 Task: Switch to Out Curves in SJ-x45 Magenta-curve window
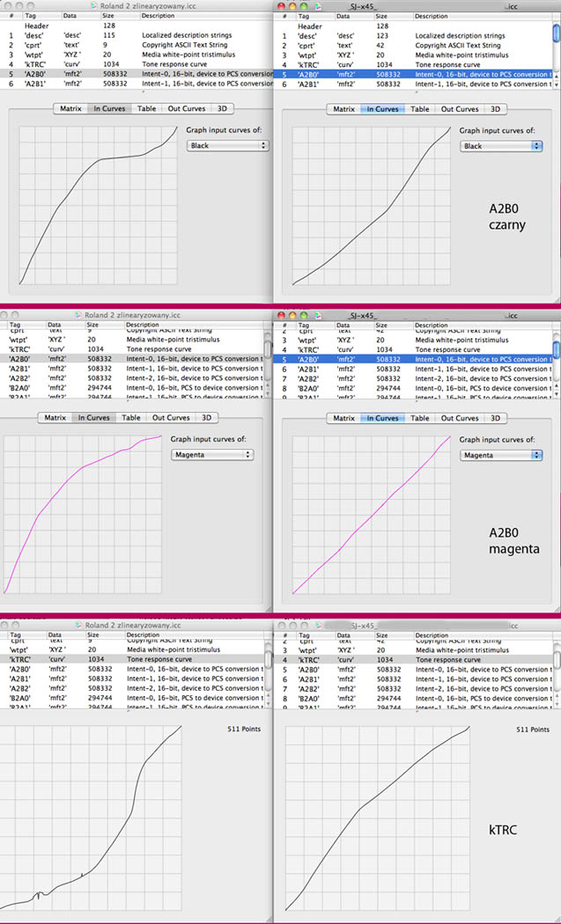tap(460, 418)
